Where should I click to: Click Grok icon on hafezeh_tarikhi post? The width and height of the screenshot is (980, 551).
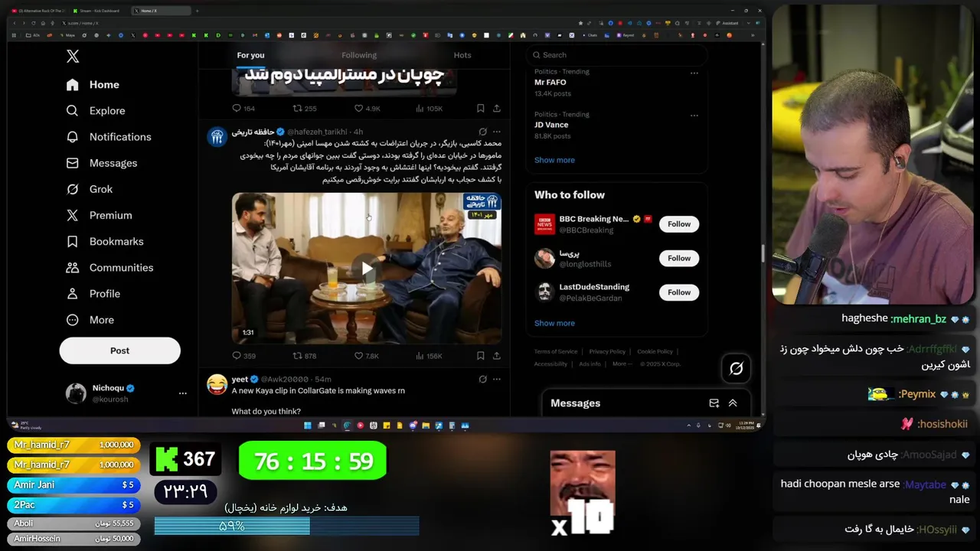482,132
